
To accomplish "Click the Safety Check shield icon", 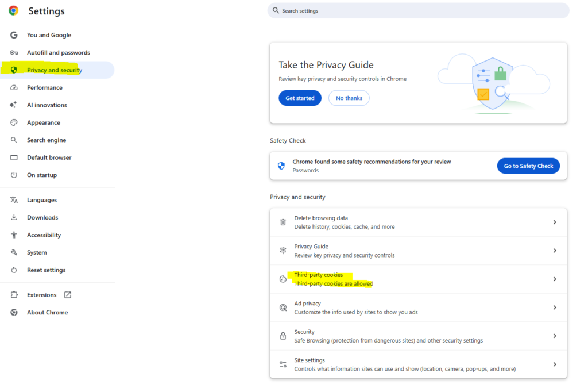I will [x=281, y=166].
